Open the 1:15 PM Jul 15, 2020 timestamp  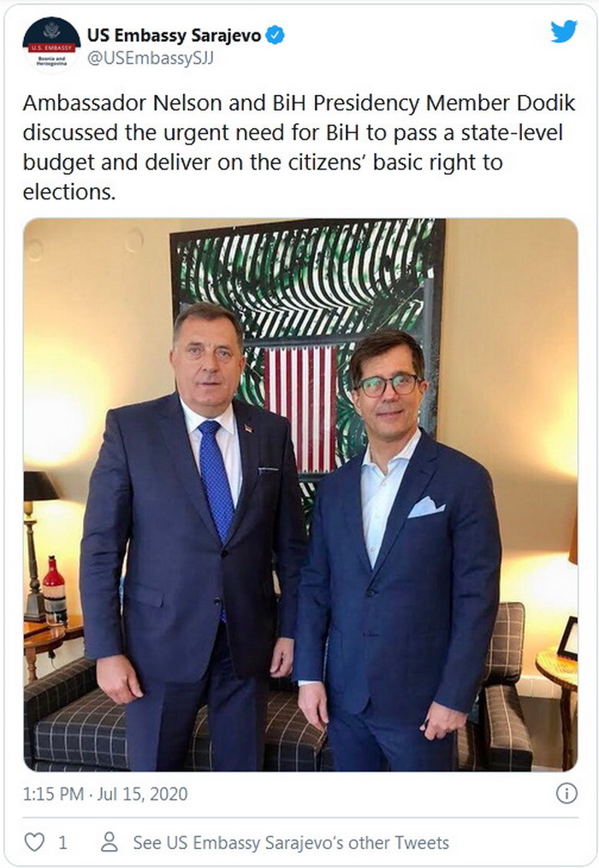coord(105,794)
